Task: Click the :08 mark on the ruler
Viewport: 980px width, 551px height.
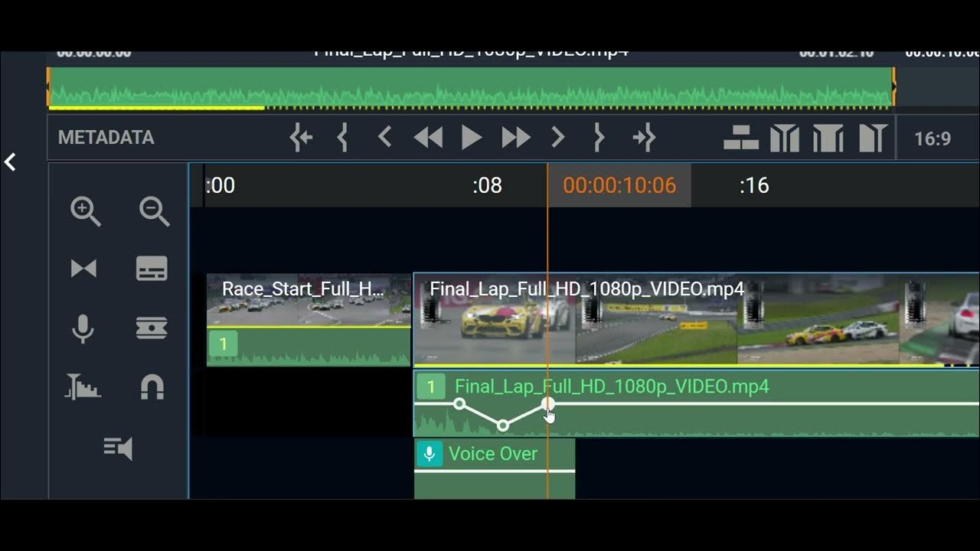Action: tap(487, 185)
